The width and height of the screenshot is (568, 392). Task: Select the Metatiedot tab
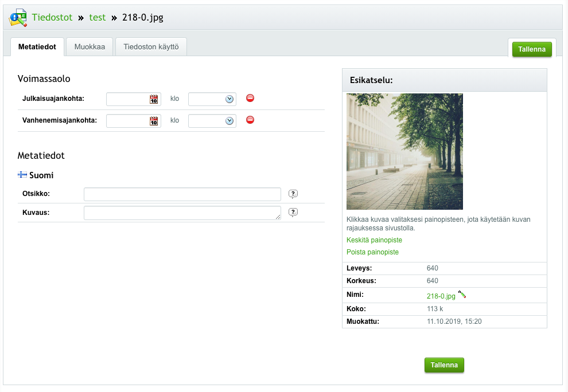point(37,47)
